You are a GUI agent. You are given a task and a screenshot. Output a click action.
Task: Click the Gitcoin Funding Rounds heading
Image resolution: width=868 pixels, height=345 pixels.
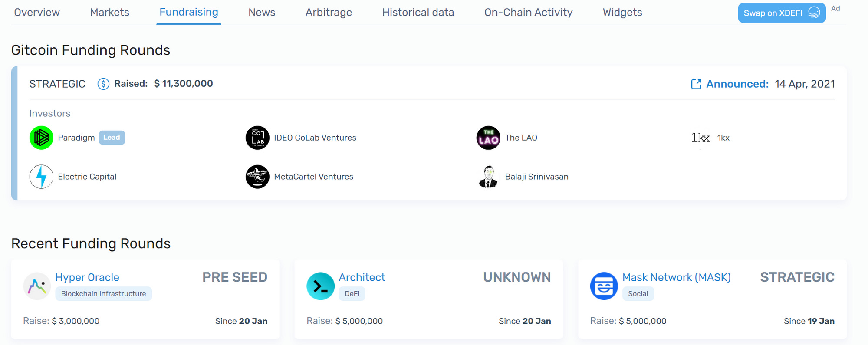(x=91, y=50)
